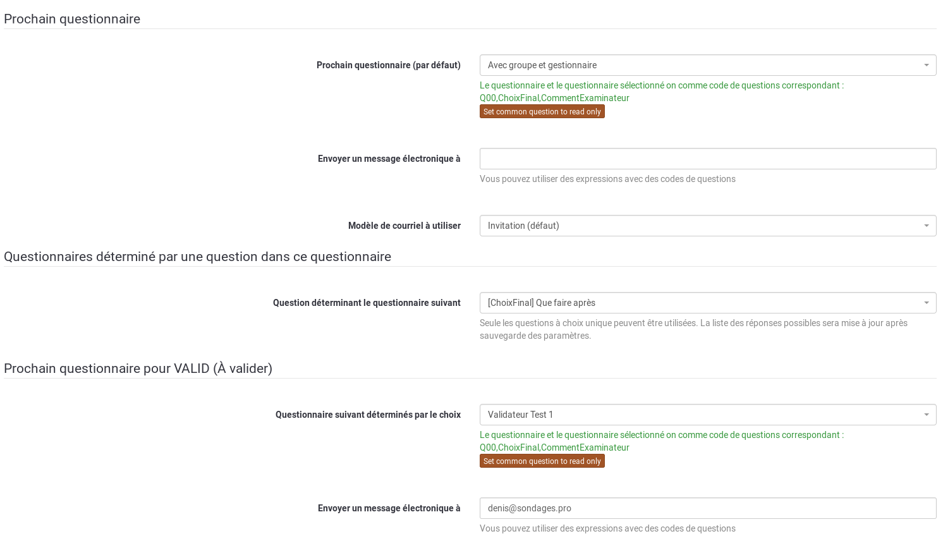Open the "Modèle de courriel à utiliser" dropdown
Image resolution: width=943 pixels, height=560 pixels.
pyautogui.click(x=707, y=226)
